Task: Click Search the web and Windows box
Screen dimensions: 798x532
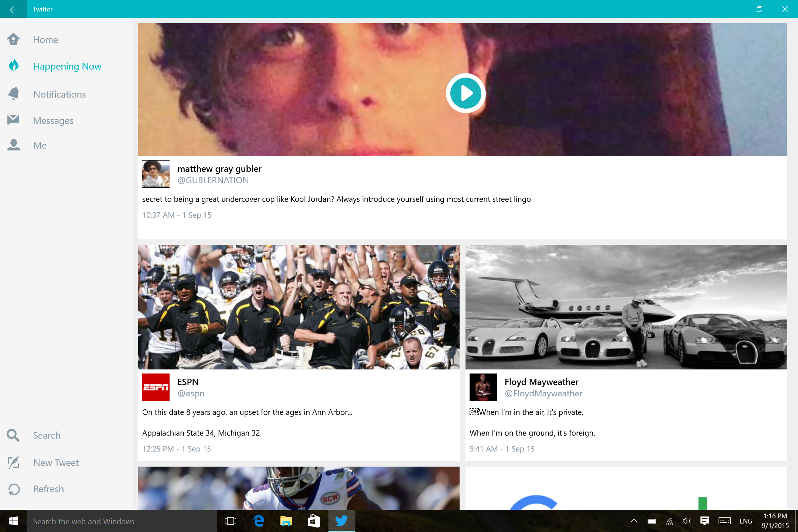Action: click(x=122, y=521)
